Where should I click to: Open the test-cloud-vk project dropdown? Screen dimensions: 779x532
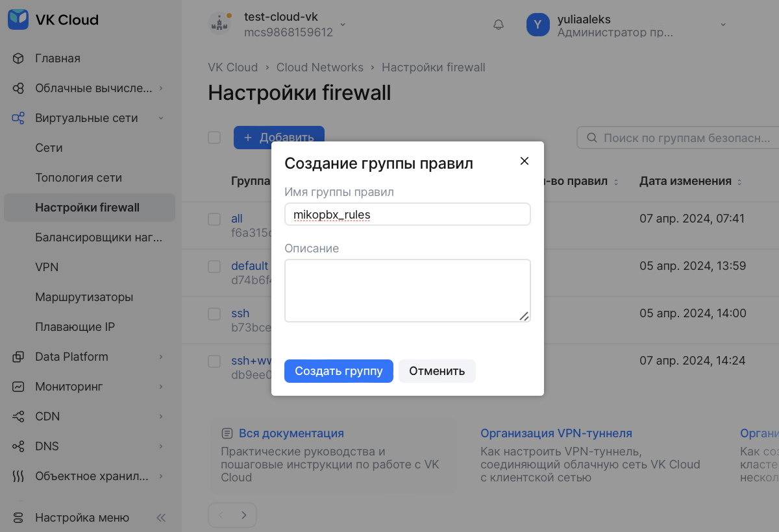coord(343,25)
